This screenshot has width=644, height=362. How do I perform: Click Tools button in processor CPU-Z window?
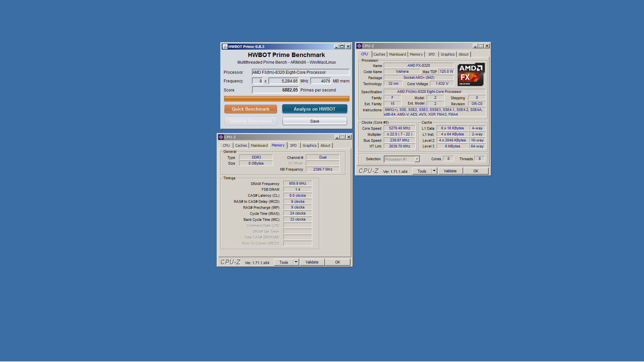(422, 171)
